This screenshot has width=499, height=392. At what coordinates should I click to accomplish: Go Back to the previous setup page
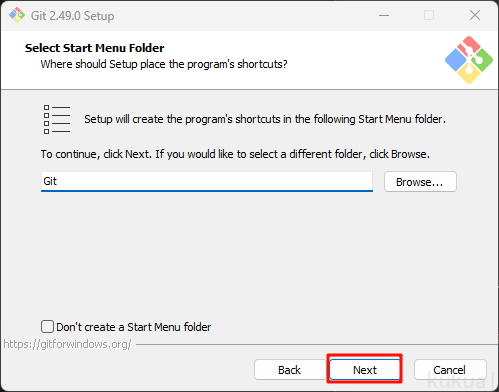(x=289, y=370)
